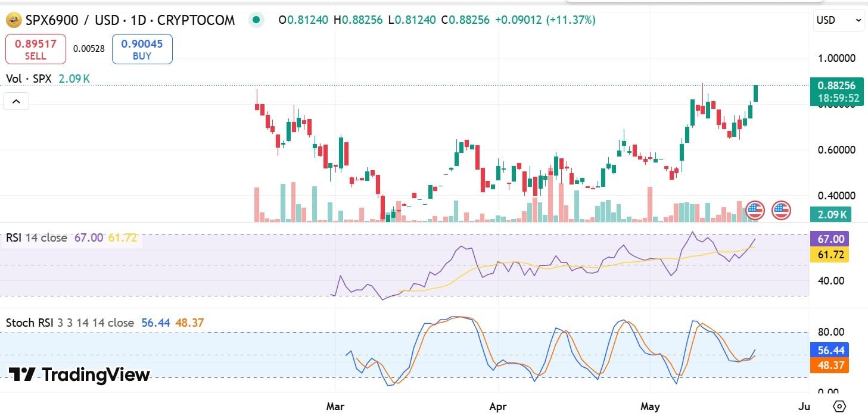Open the right US flag event icon

pos(781,210)
